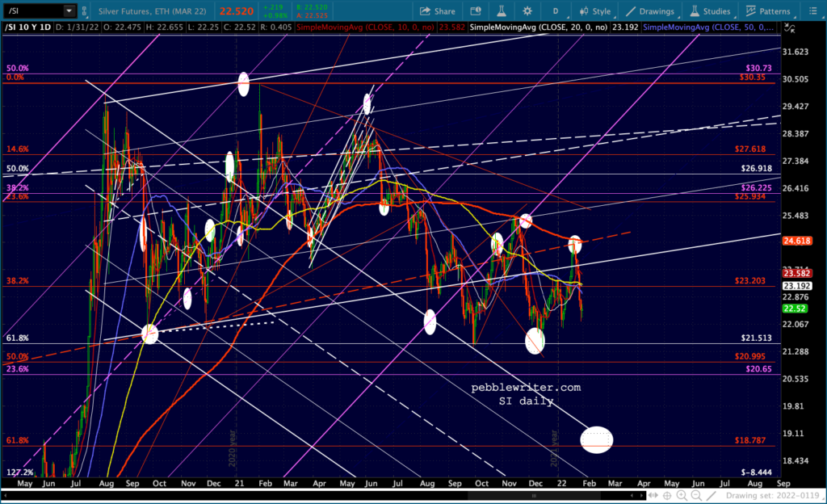Open the Style menu

point(595,11)
